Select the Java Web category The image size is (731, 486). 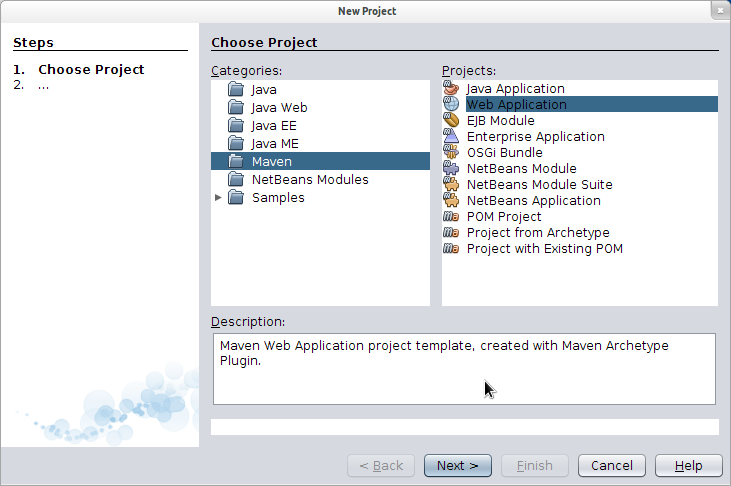(x=279, y=108)
